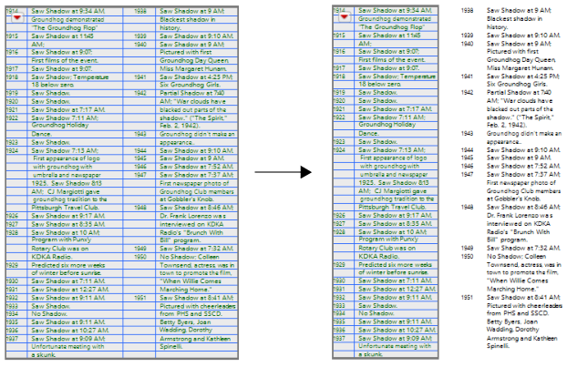Click "Unfortunate meeting with" in right-hand table
Viewport: 588px width, 367px height.
tap(395, 346)
